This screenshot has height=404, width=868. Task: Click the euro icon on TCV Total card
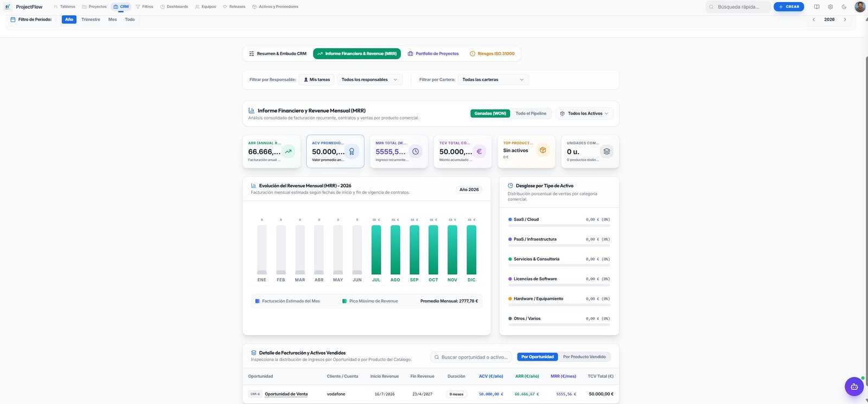tap(479, 151)
